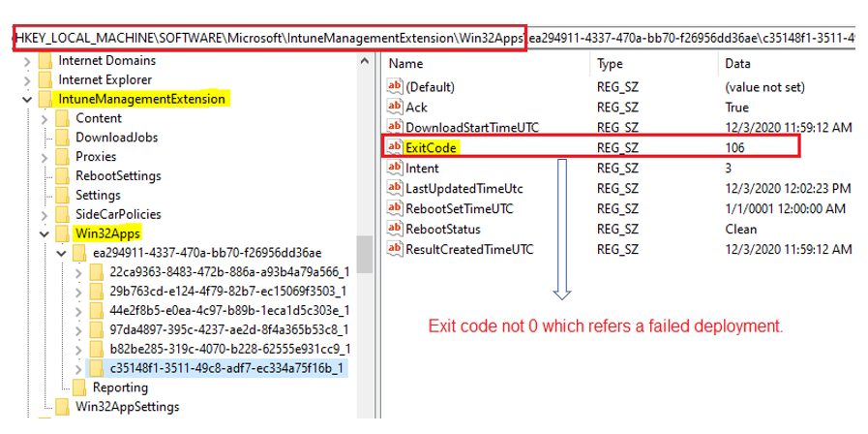
Task: Click the REG_SZ type of the Intent row
Action: (617, 168)
